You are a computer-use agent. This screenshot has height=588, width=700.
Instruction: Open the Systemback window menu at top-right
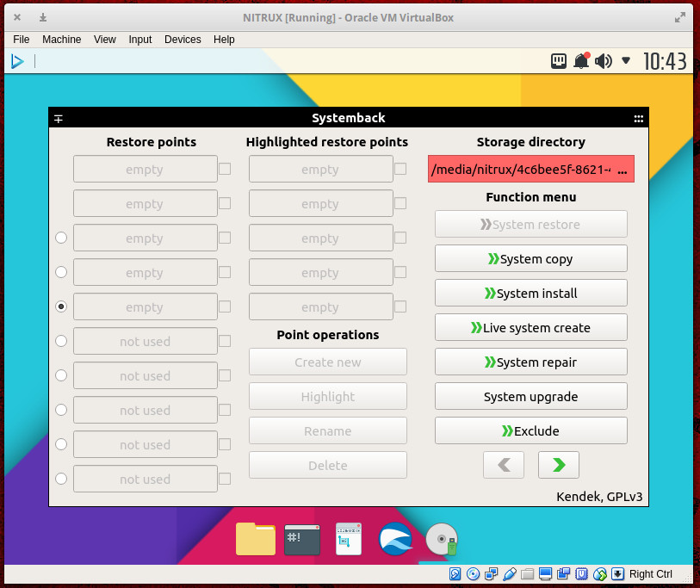(x=638, y=119)
